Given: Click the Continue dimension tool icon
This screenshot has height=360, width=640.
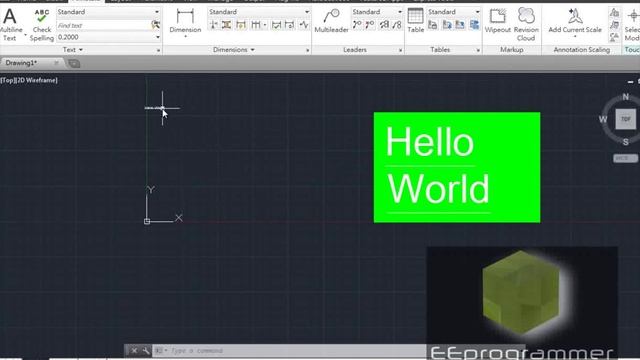Looking at the screenshot, I should [x=256, y=25].
